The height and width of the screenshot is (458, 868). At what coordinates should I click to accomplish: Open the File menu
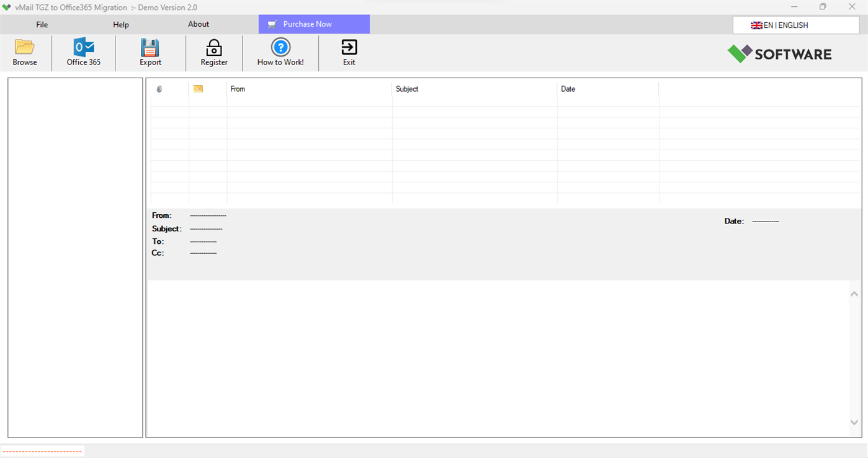(x=42, y=24)
